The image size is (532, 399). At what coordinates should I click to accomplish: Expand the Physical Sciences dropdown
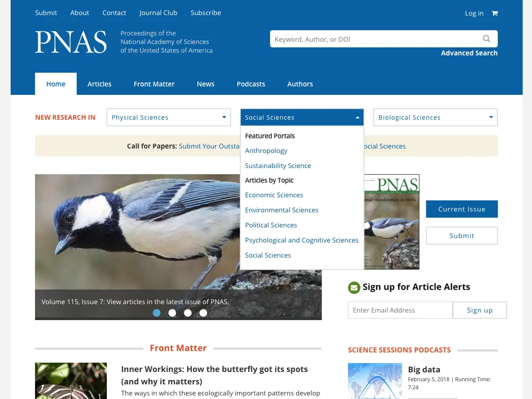tap(168, 117)
